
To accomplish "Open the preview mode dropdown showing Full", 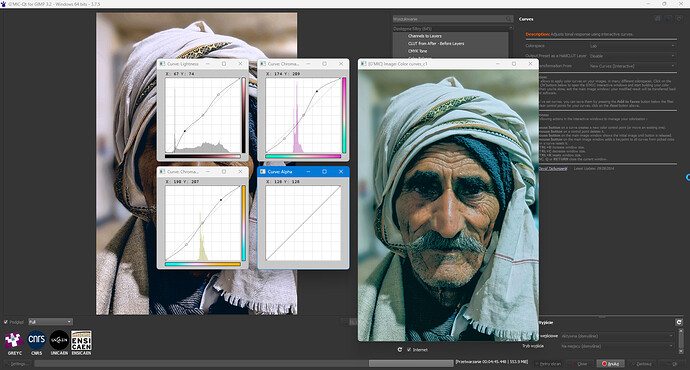I will [x=50, y=322].
